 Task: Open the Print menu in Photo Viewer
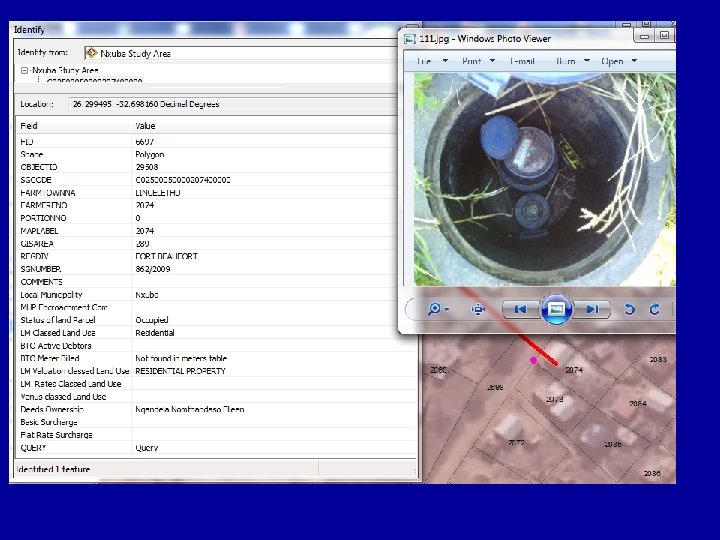(472, 61)
